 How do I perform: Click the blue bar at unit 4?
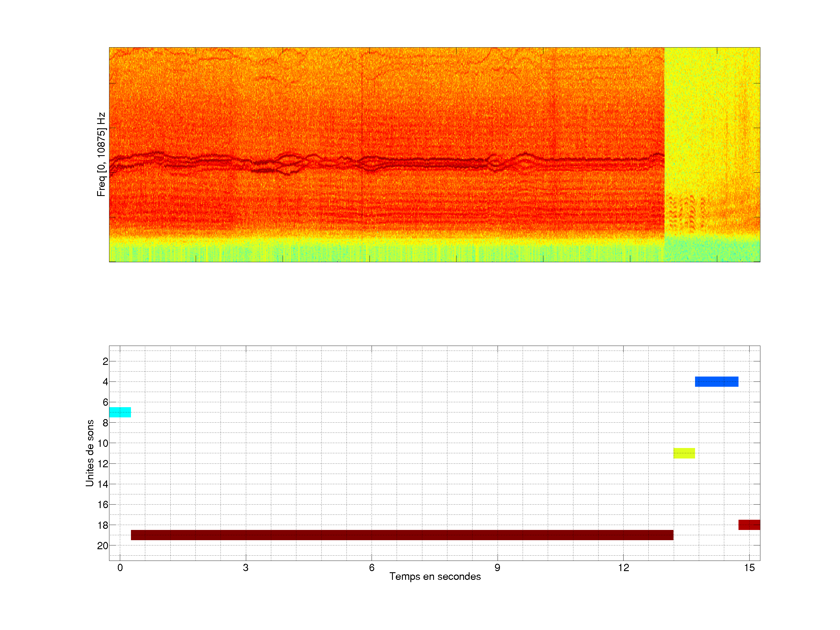pos(716,381)
